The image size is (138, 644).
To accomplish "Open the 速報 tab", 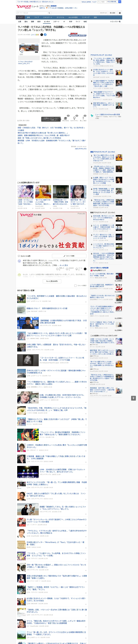I will tap(28, 17).
